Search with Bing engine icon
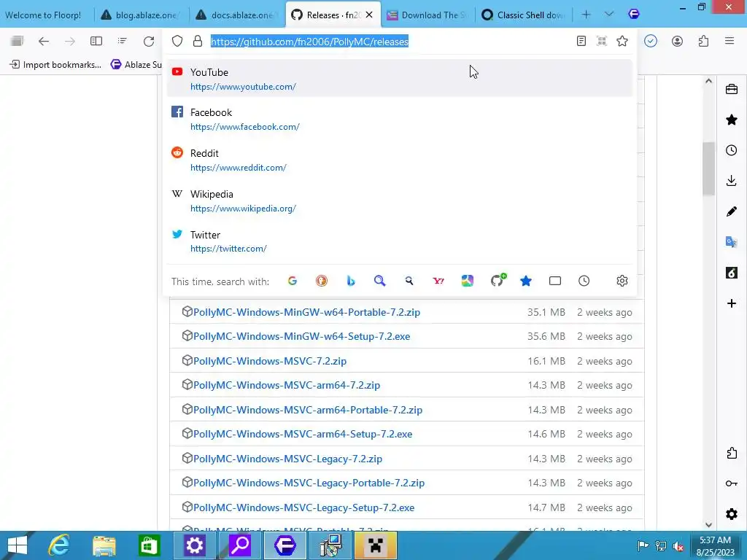 [351, 281]
